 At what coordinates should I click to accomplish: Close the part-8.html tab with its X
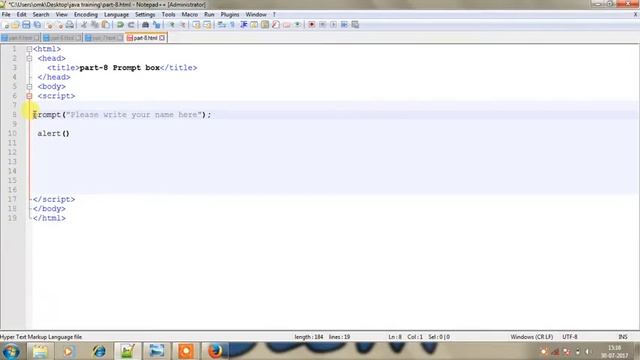point(162,38)
